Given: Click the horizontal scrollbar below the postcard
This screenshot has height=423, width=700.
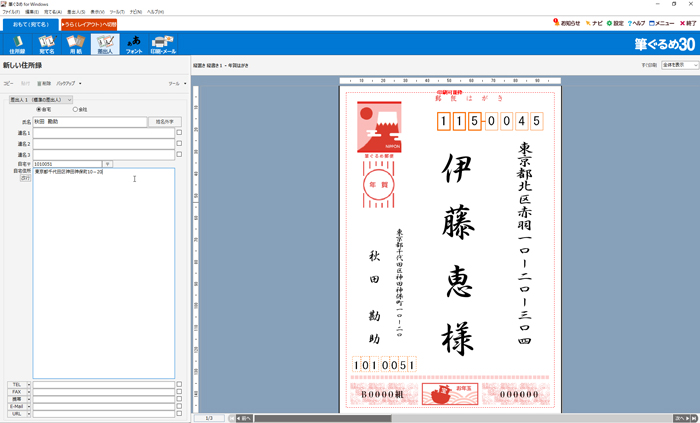Looking at the screenshot, I should tap(450, 418).
